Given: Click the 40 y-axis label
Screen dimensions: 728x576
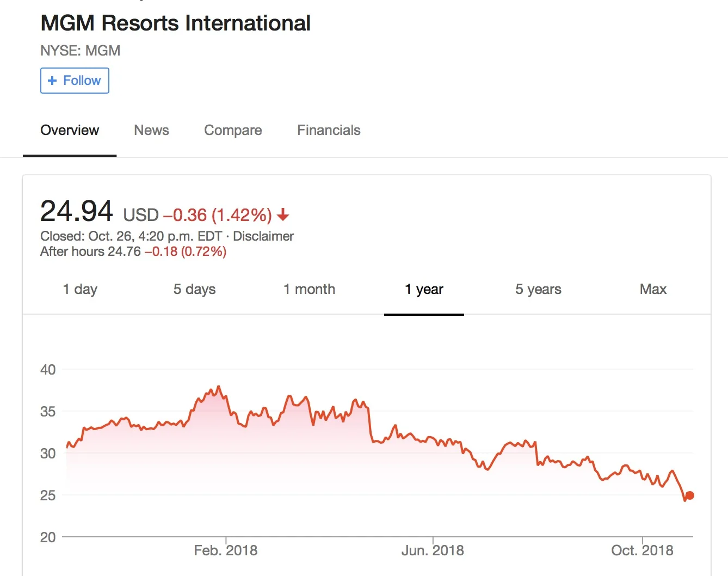Looking at the screenshot, I should [48, 370].
